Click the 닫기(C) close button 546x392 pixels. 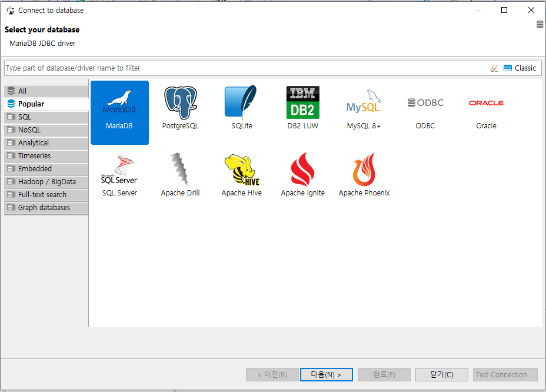click(x=441, y=374)
